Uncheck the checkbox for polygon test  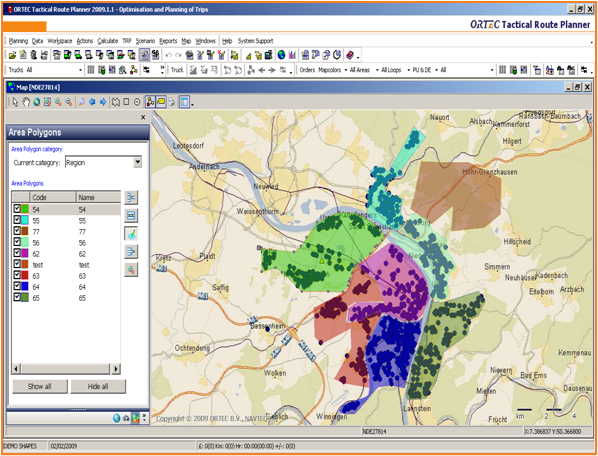click(17, 264)
